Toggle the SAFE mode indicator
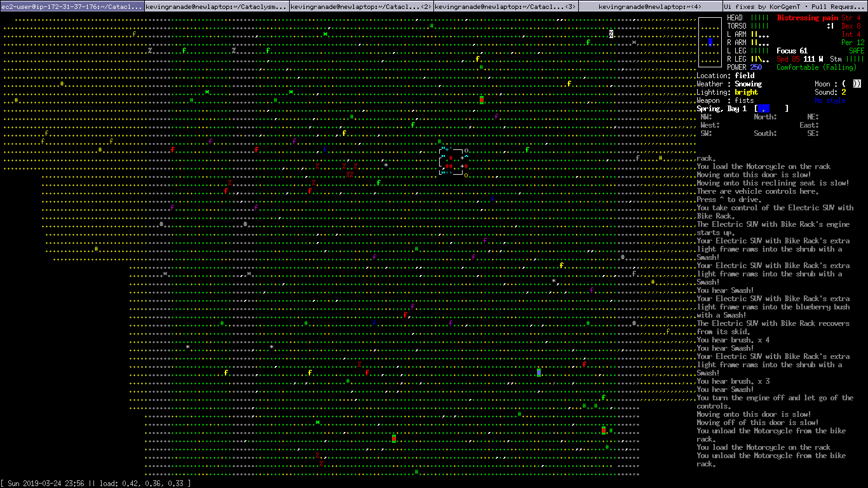This screenshot has height=488, width=868. 856,51
